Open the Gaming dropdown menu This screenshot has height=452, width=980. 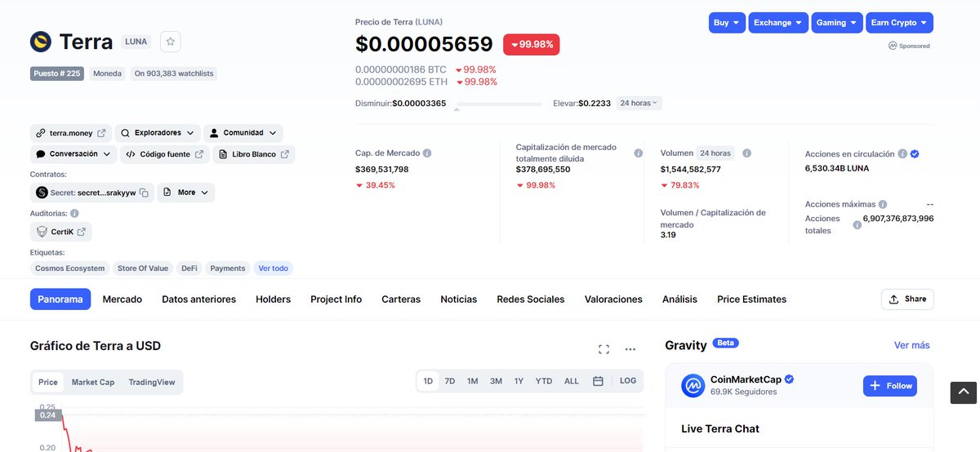(x=837, y=23)
